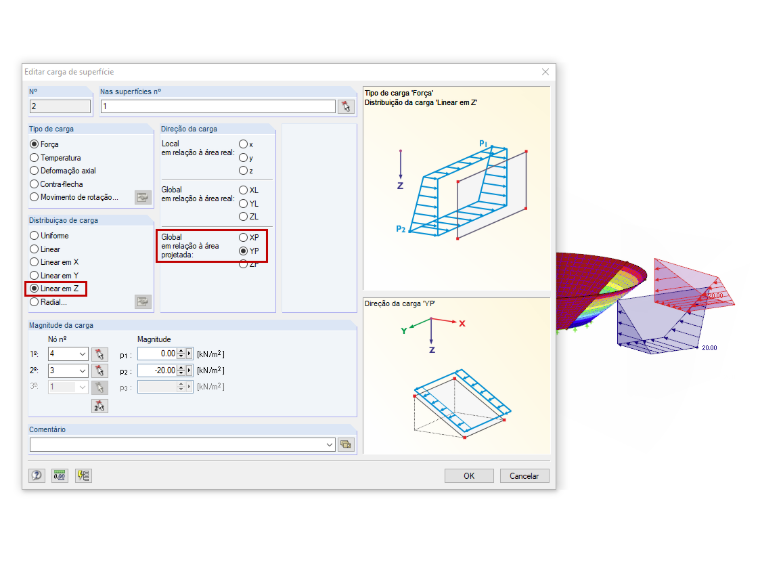Click OK to confirm surface load
Screen dimensions: 760x570
tap(469, 476)
